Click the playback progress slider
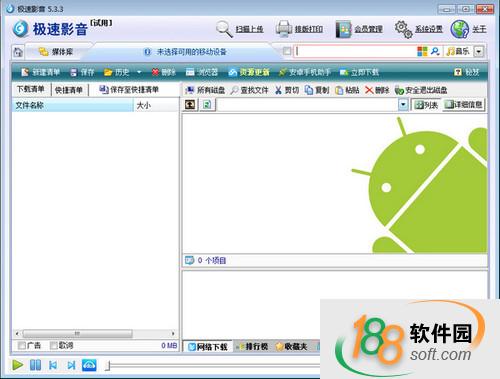This screenshot has height=379, width=500. (212, 366)
